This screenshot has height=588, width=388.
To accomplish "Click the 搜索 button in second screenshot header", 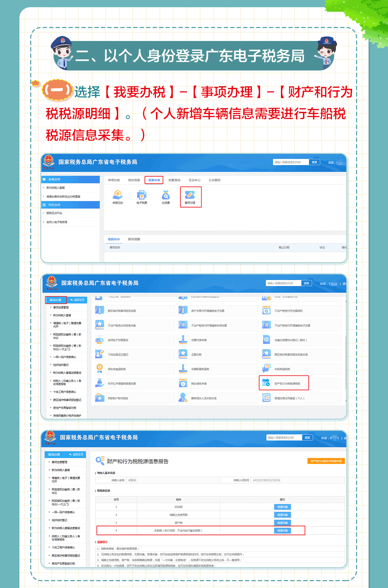I will tap(306, 283).
